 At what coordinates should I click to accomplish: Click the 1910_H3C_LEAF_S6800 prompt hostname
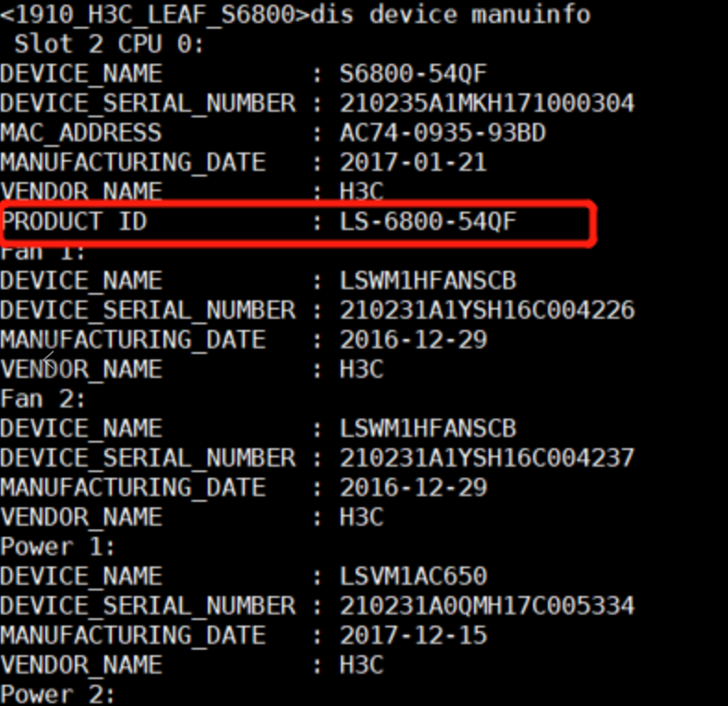154,15
